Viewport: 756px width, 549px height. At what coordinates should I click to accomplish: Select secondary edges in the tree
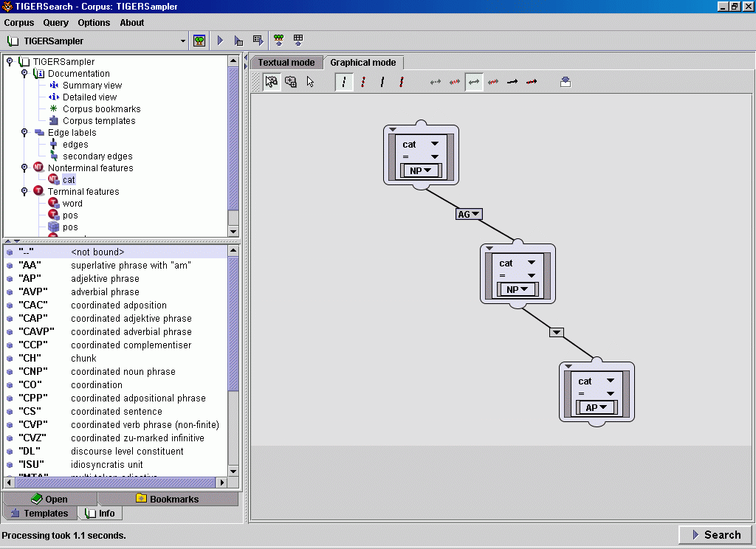coord(97,156)
